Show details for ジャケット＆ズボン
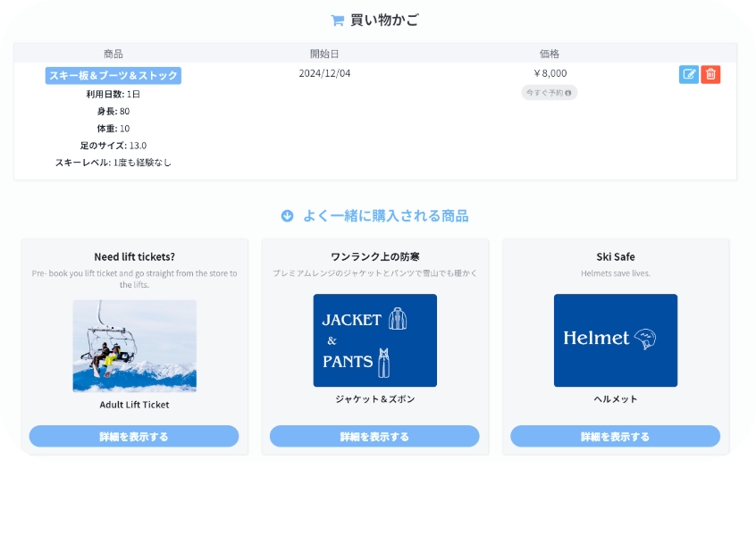Screen dimensions: 756x536 374,436
